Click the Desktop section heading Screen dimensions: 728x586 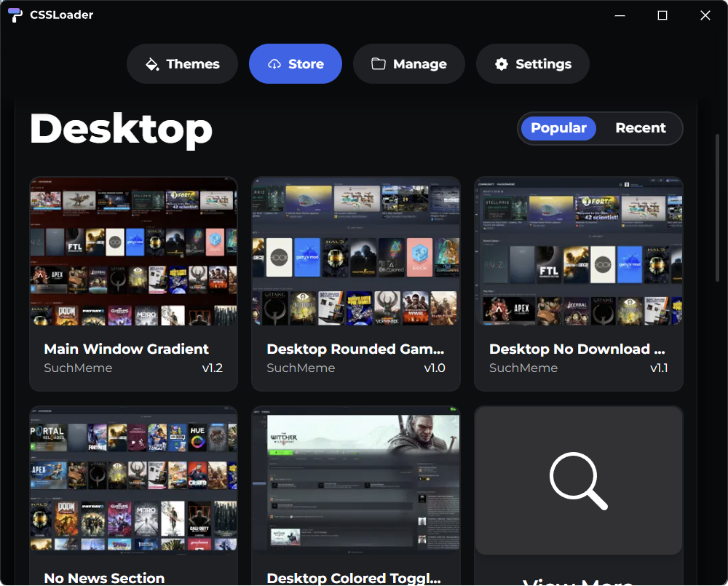[x=121, y=130]
